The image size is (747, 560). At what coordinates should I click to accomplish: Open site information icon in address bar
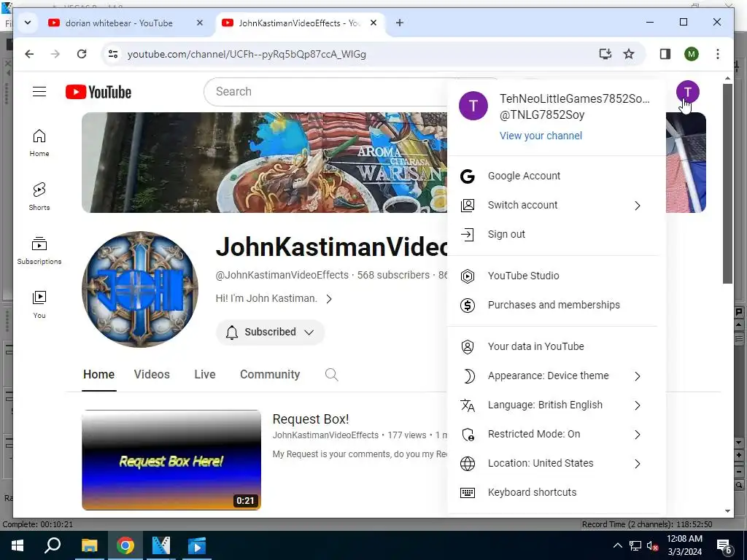point(113,54)
